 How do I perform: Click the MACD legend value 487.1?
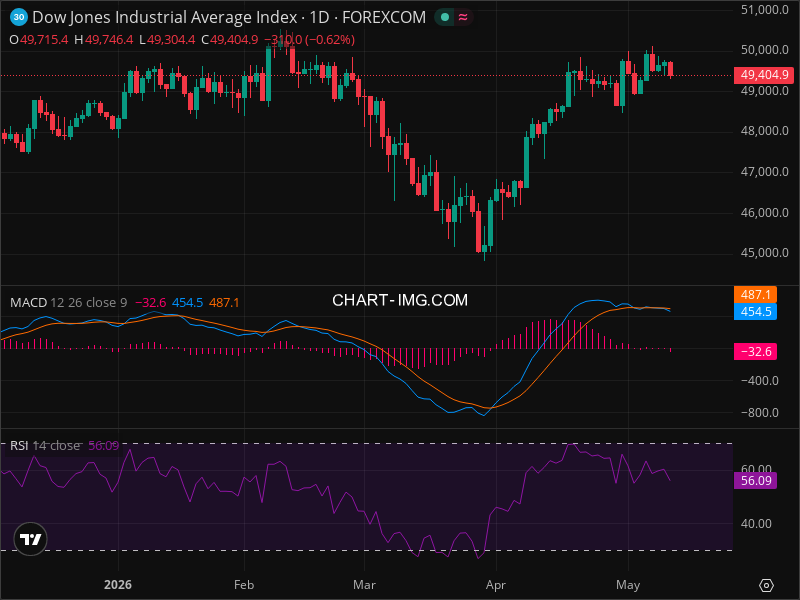tap(224, 303)
